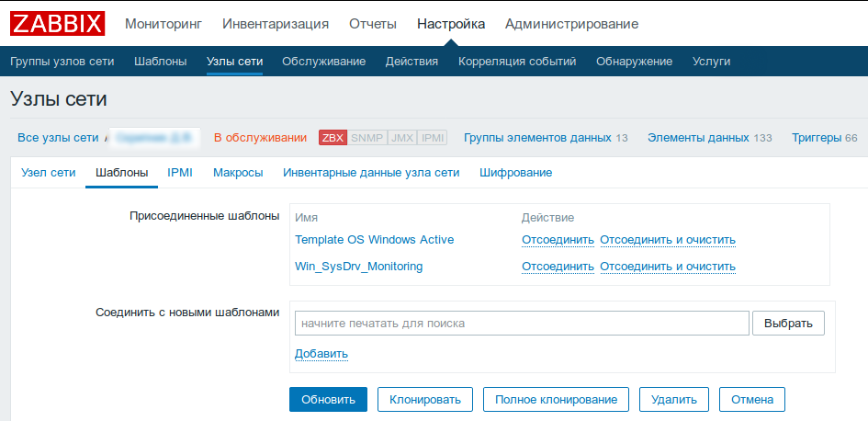This screenshot has height=421, width=868.
Task: Open Корреляция событий section
Action: [517, 62]
